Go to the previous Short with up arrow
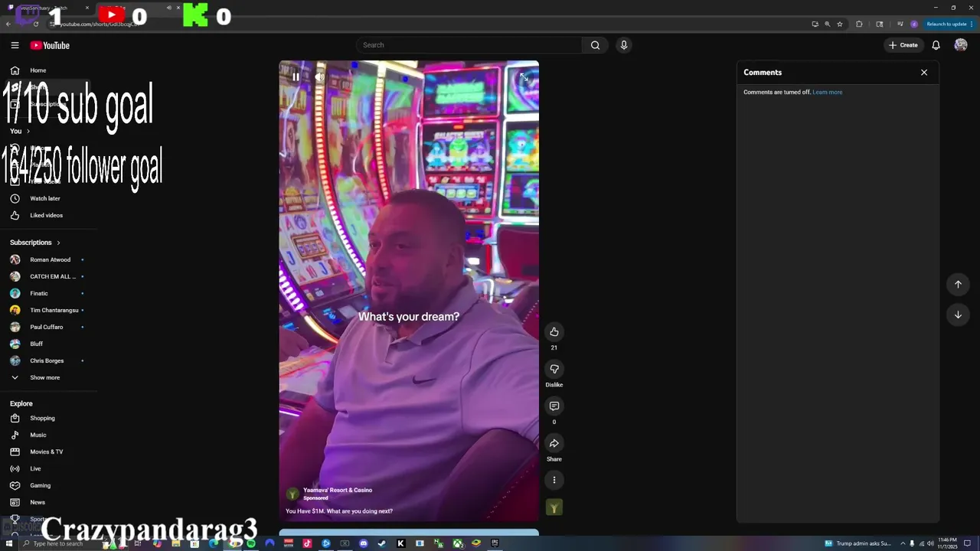Image resolution: width=980 pixels, height=551 pixels. click(x=958, y=284)
